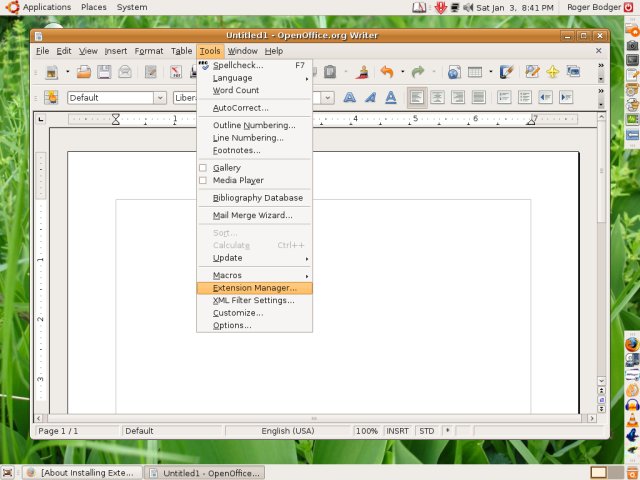Choose AutoCorrect in the Tools menu
This screenshot has width=640, height=480.
(x=254, y=108)
